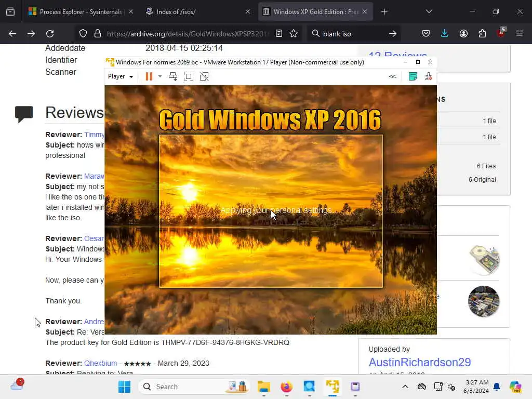Show hidden system tray icons

pos(405,387)
